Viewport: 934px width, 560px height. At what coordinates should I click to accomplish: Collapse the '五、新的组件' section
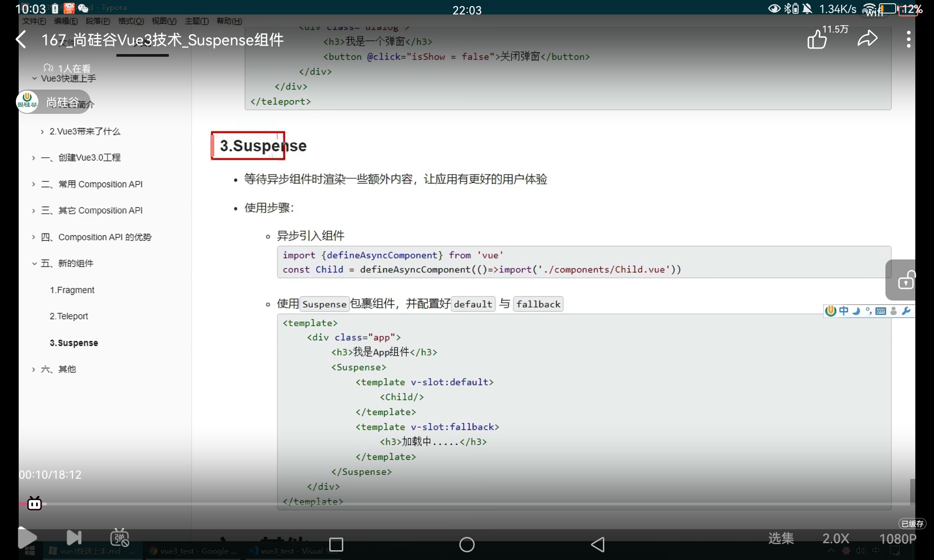click(x=34, y=264)
